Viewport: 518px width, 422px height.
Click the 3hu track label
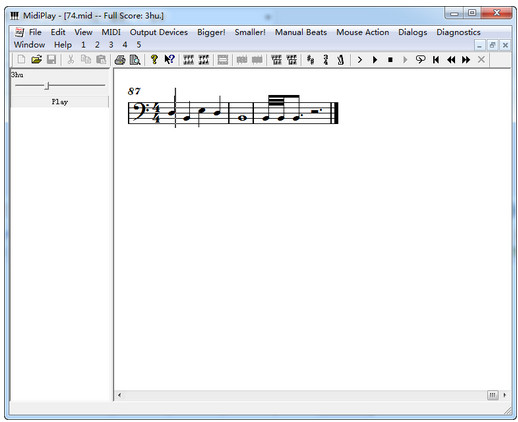click(x=17, y=75)
